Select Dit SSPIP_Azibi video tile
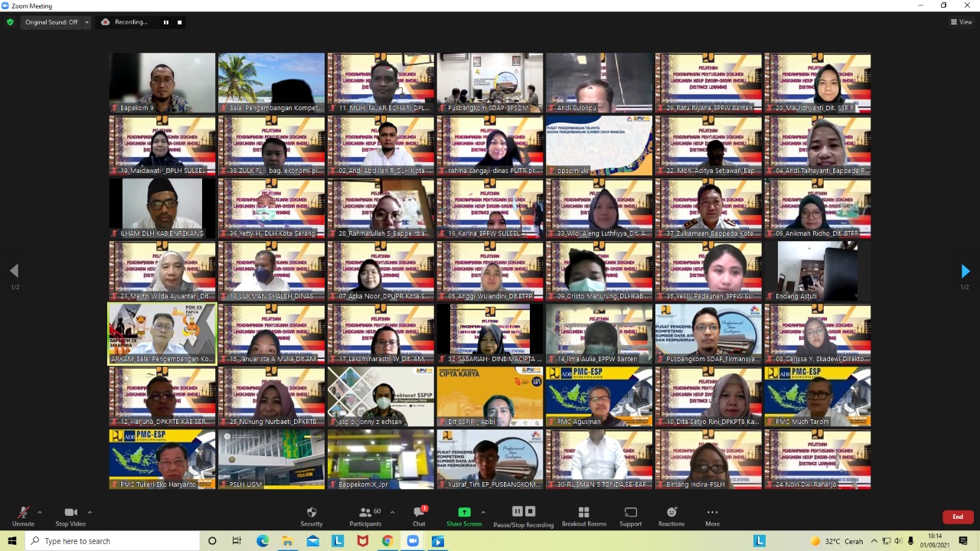 tap(490, 396)
